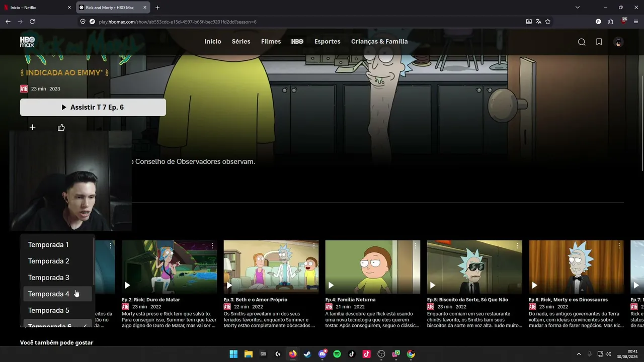Open Esportes in the navigation bar
The height and width of the screenshot is (362, 644).
tap(328, 42)
